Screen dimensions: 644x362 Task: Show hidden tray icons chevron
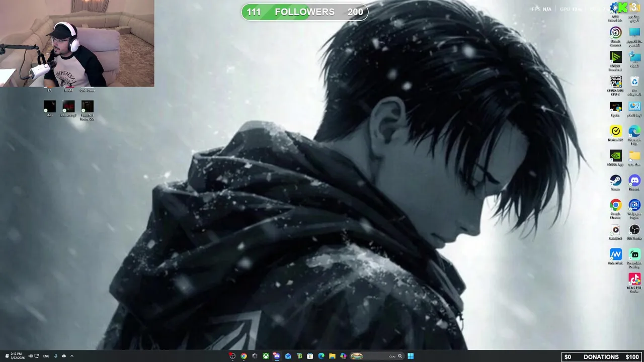72,356
